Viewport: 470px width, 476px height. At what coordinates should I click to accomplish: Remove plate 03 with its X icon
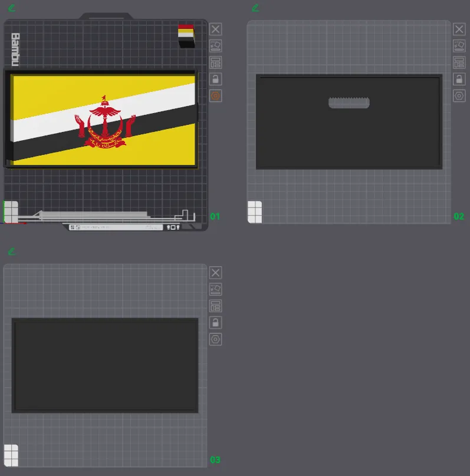click(215, 273)
